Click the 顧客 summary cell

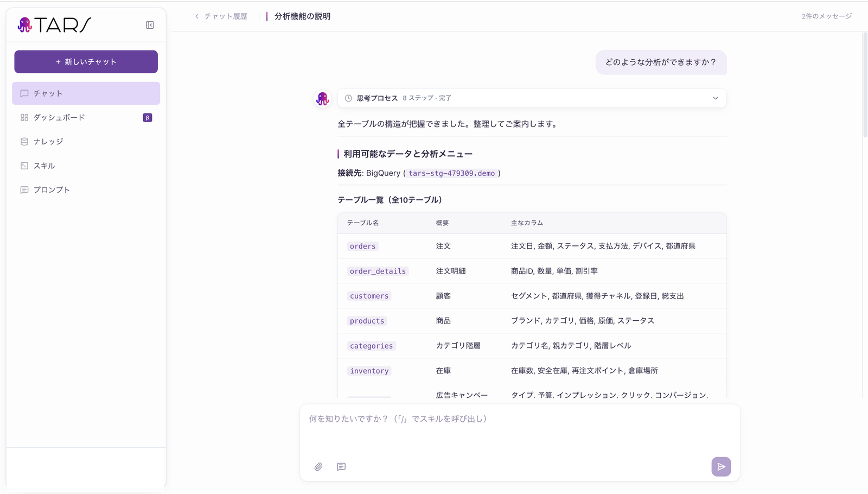tap(443, 296)
